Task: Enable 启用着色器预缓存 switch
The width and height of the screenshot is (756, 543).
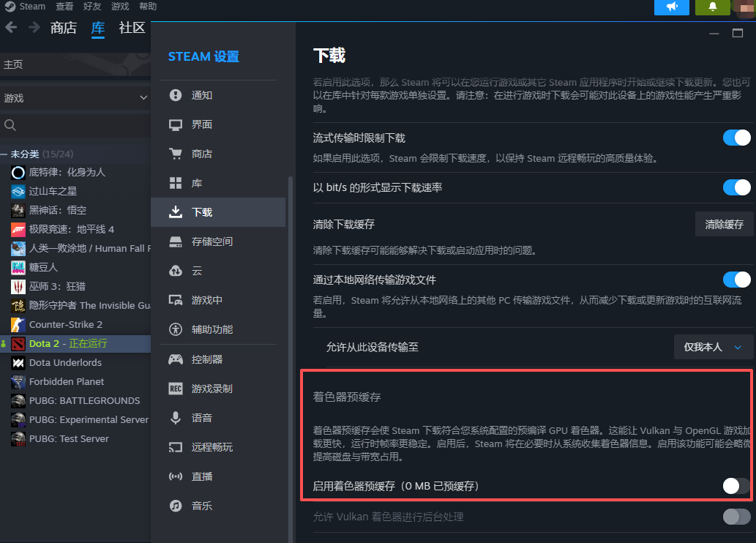Action: 736,486
